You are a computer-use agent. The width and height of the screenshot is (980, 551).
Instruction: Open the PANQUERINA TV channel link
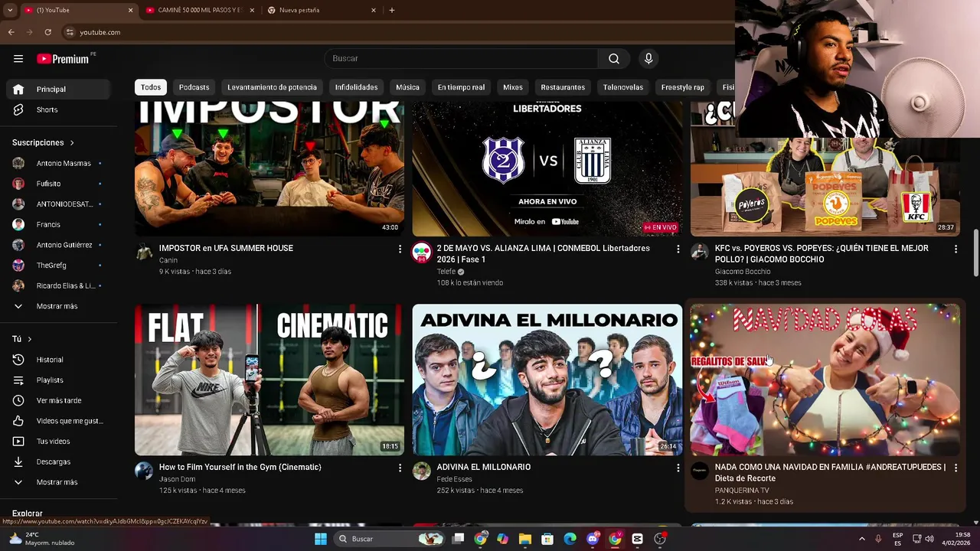coord(742,491)
